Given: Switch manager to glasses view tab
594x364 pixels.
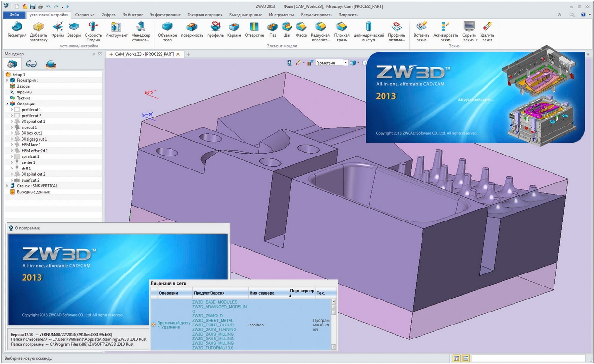Looking at the screenshot, I should pyautogui.click(x=31, y=64).
